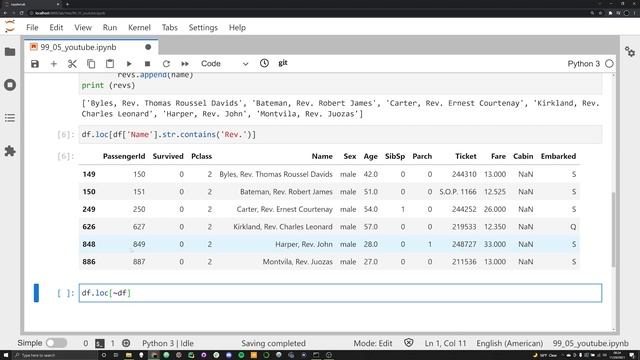Click English (American) language status
This screenshot has width=640, height=360.
point(509,343)
